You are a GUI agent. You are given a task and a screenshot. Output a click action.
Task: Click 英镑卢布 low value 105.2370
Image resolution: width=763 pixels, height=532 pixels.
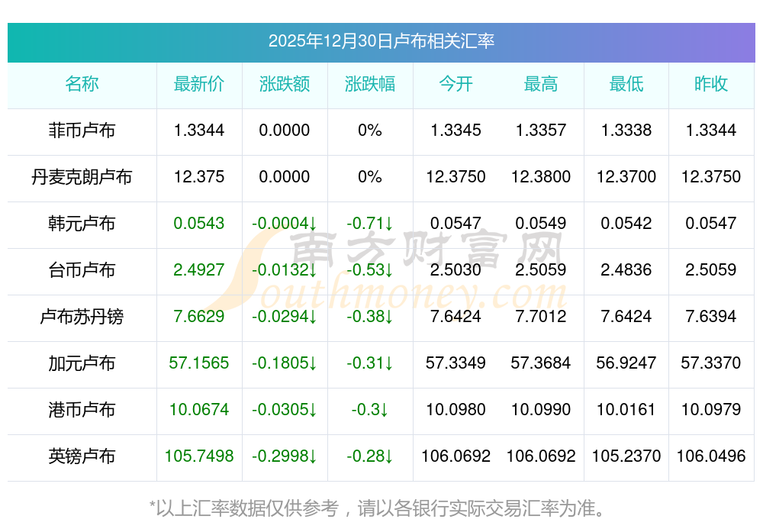point(626,456)
